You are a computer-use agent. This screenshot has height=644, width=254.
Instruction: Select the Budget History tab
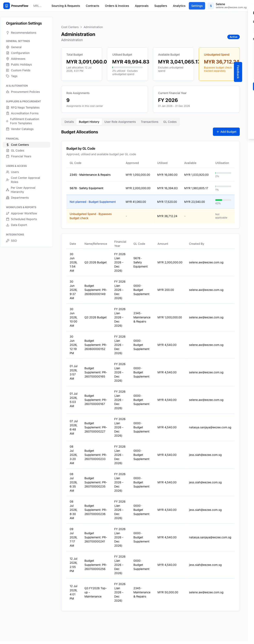coord(89,122)
